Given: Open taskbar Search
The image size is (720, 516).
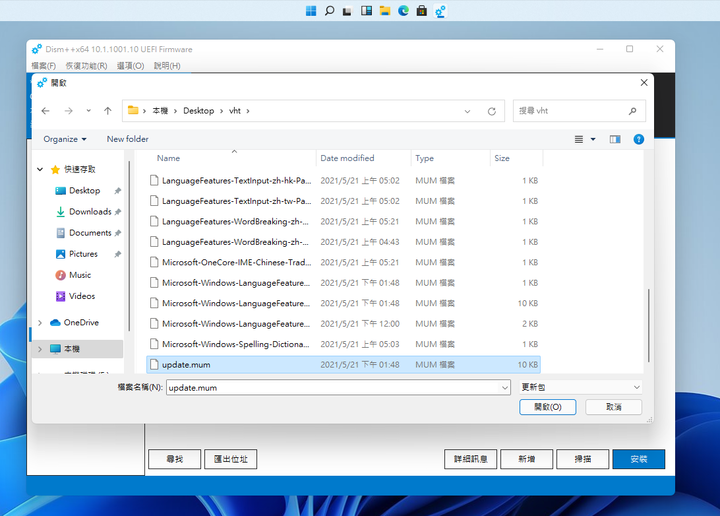Looking at the screenshot, I should pos(329,11).
